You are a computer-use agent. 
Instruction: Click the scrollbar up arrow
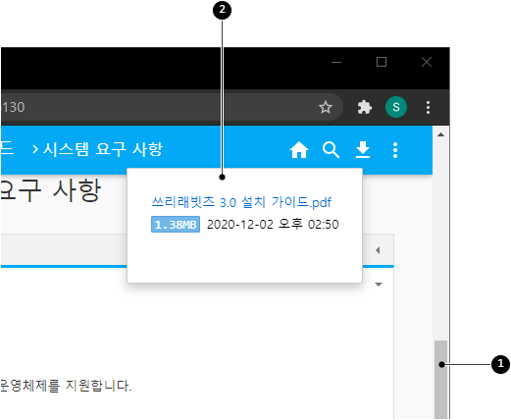[x=440, y=134]
